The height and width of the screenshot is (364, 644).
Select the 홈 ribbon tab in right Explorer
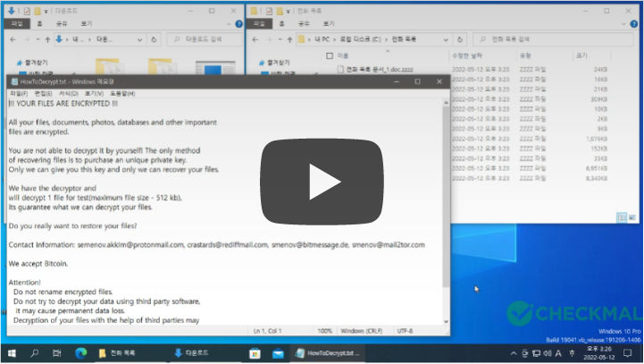pos(280,24)
